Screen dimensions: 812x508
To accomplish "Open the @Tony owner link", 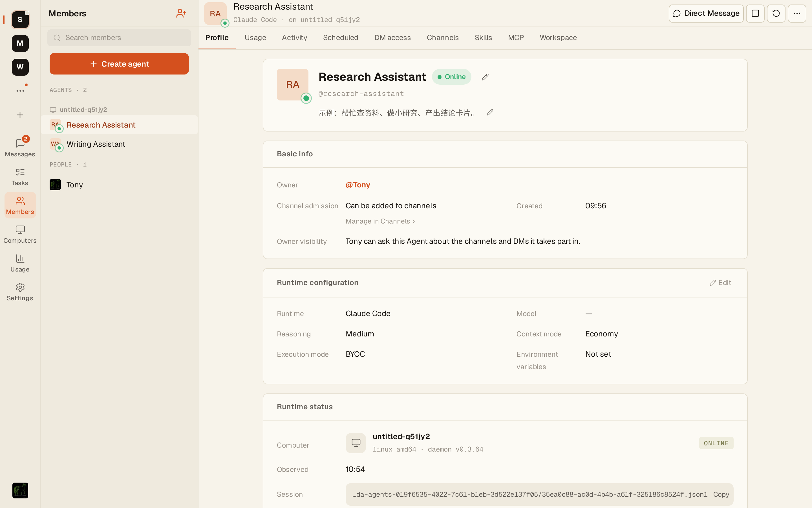I will pyautogui.click(x=358, y=185).
